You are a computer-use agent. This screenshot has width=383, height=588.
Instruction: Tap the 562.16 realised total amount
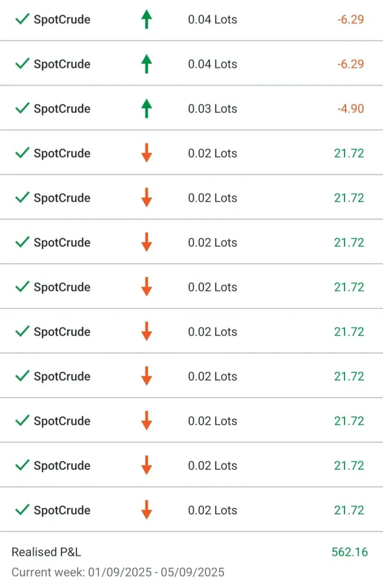(349, 552)
